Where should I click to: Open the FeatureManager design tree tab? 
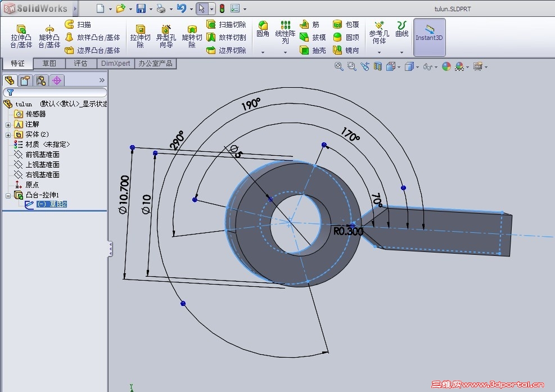coord(10,80)
